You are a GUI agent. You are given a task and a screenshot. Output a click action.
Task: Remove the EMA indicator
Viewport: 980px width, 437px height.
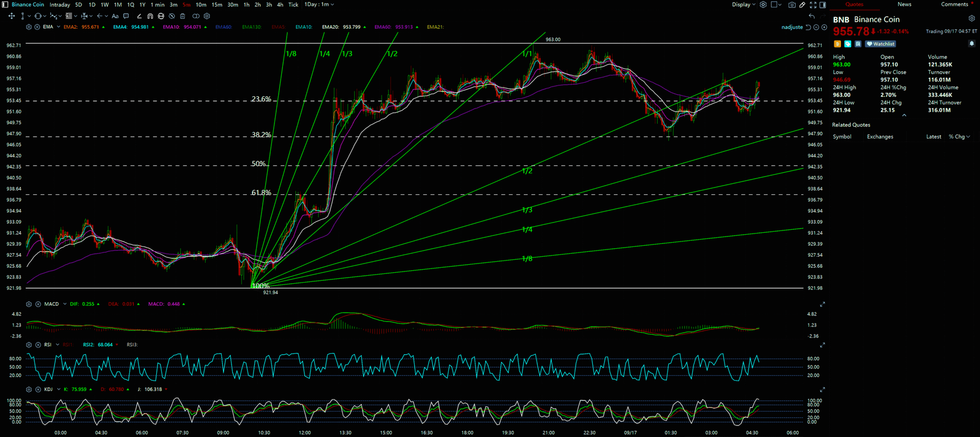point(37,27)
